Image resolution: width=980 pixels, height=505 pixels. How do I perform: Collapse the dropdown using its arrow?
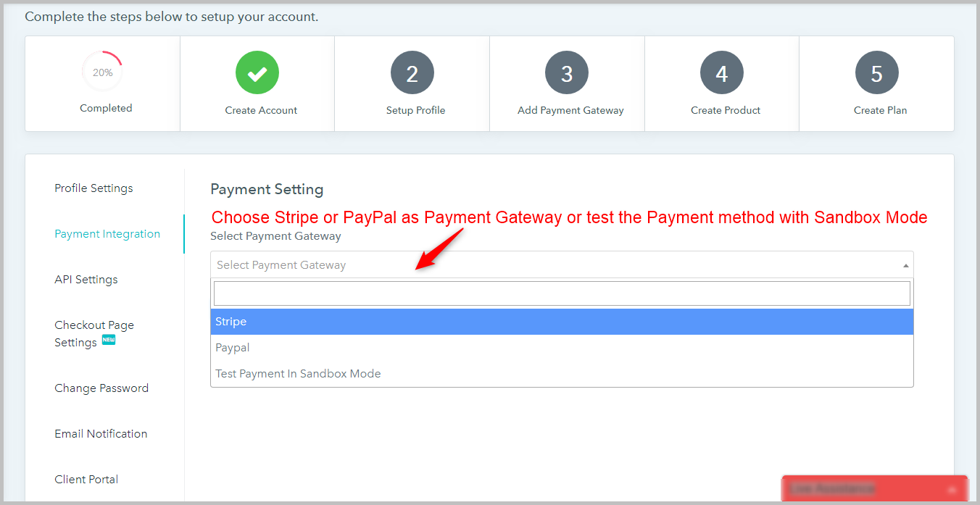click(905, 265)
